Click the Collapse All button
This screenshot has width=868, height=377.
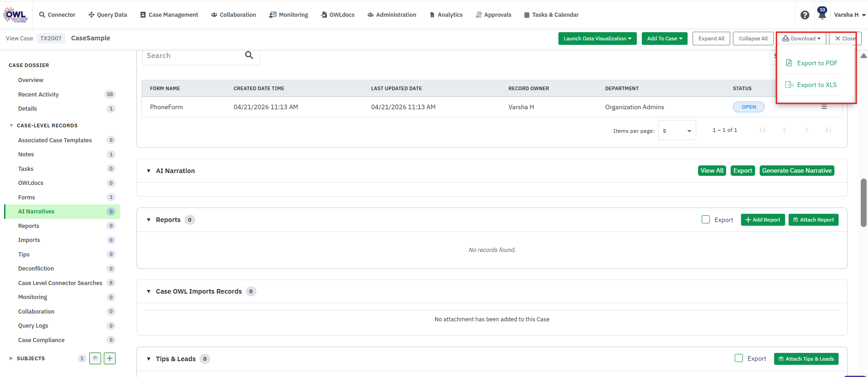pyautogui.click(x=753, y=39)
